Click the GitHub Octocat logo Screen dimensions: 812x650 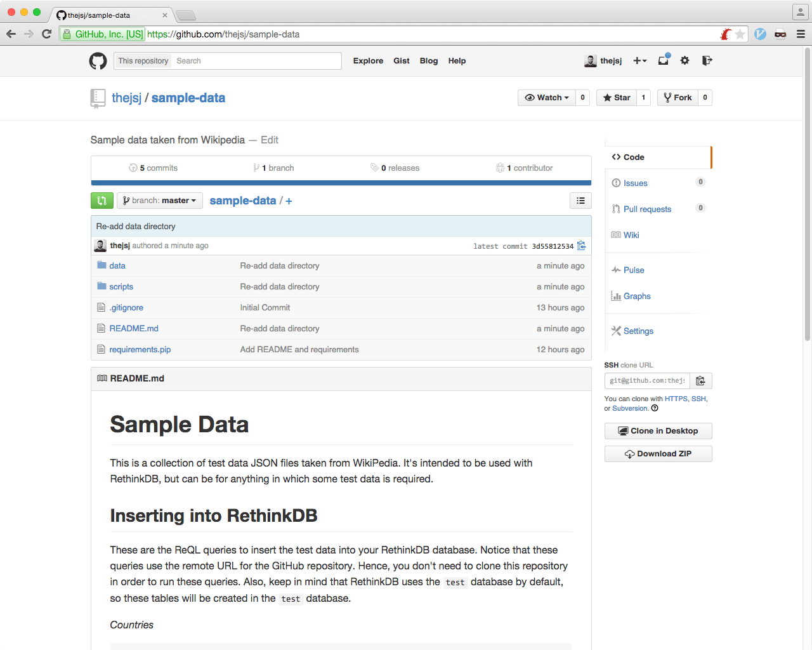[x=98, y=61]
